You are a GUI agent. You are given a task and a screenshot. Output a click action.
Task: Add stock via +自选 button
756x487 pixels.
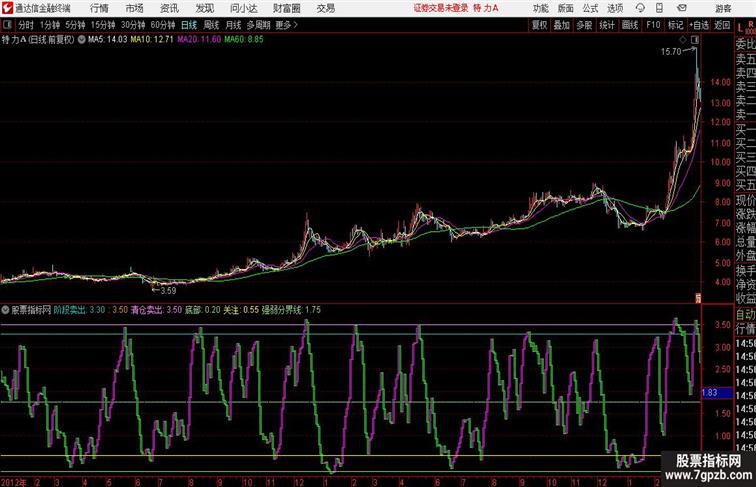point(699,25)
